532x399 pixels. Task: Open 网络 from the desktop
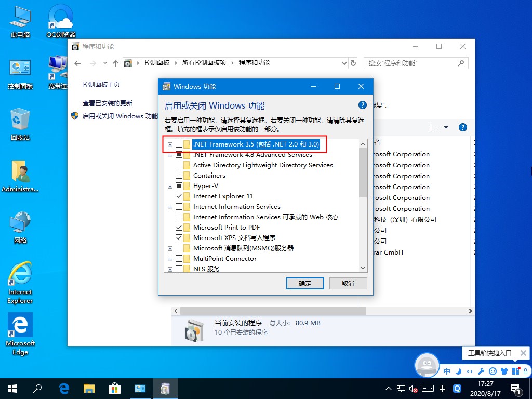click(x=20, y=222)
